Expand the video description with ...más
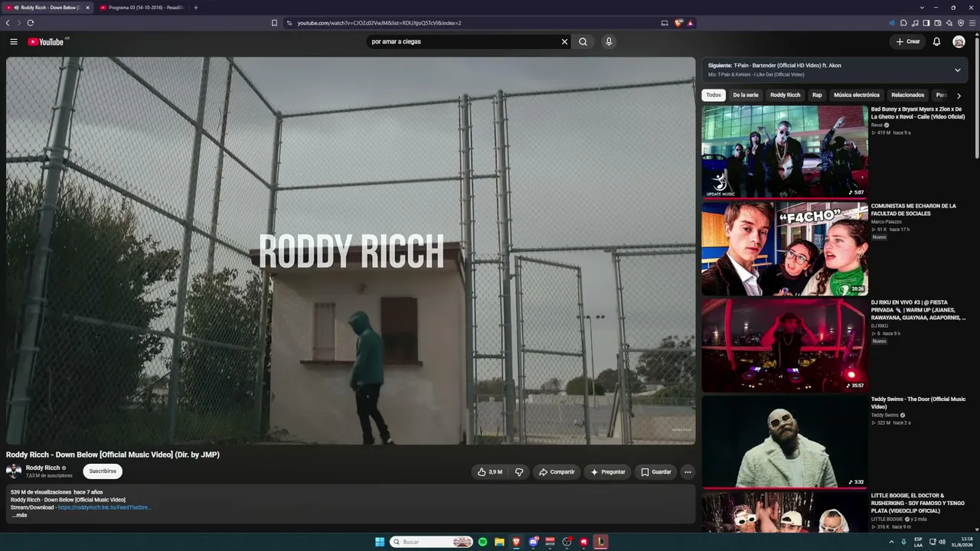Image resolution: width=980 pixels, height=551 pixels. (19, 515)
